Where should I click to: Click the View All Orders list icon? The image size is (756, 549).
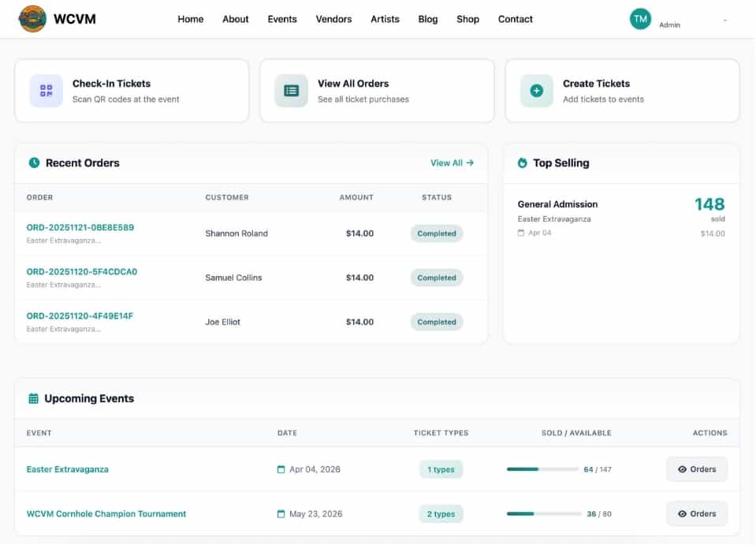coord(291,91)
